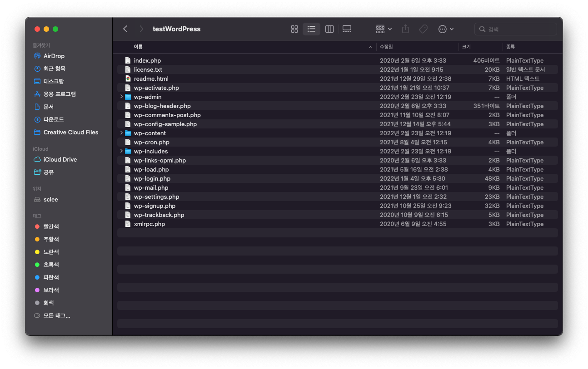Click the 48KB size of wp-login.php
Viewport: 588px width, 369px height.
point(492,178)
